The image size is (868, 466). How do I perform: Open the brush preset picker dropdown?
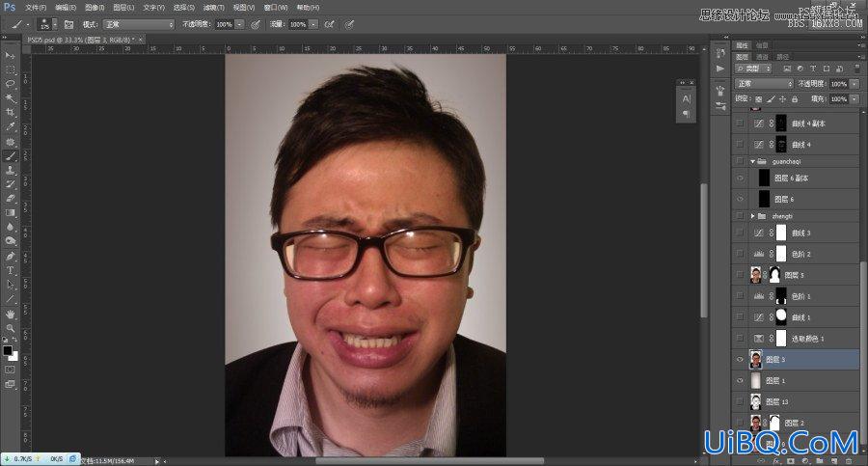click(x=54, y=24)
